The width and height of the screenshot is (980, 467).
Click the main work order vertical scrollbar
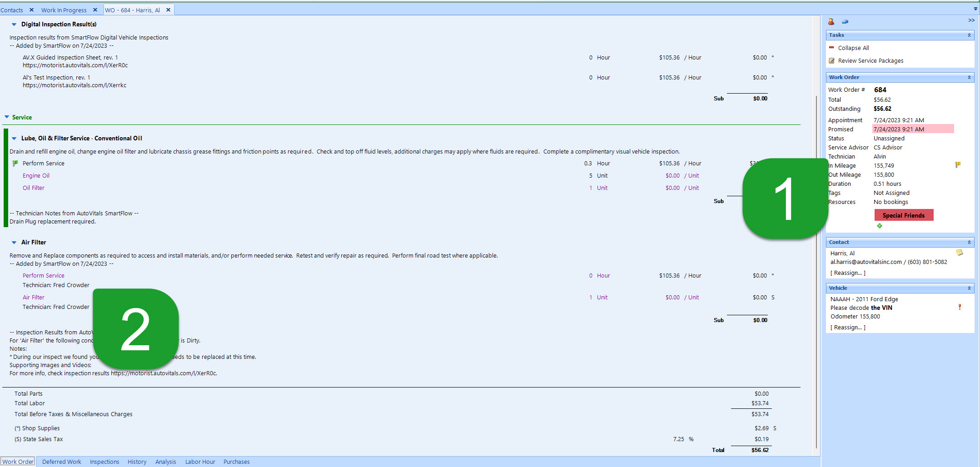[x=816, y=273]
